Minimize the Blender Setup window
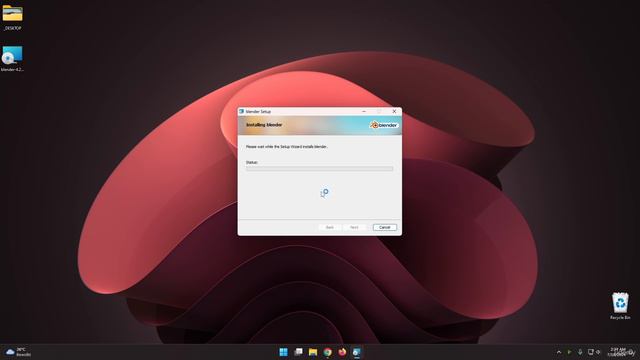Viewport: 640px width, 360px height. coord(364,111)
